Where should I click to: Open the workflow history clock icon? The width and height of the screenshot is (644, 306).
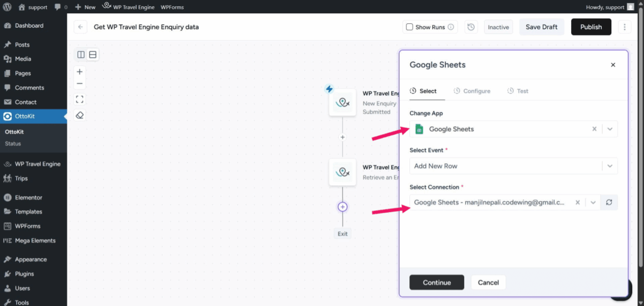[471, 26]
